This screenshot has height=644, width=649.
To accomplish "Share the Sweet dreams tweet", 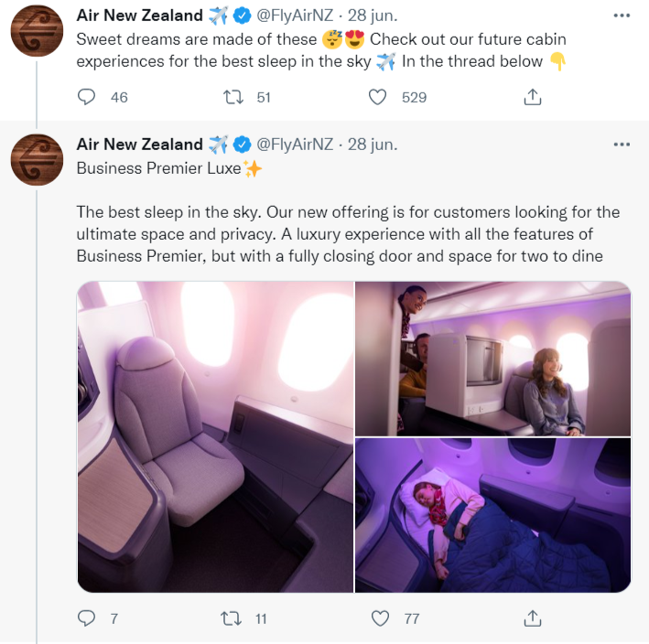I will click(532, 97).
